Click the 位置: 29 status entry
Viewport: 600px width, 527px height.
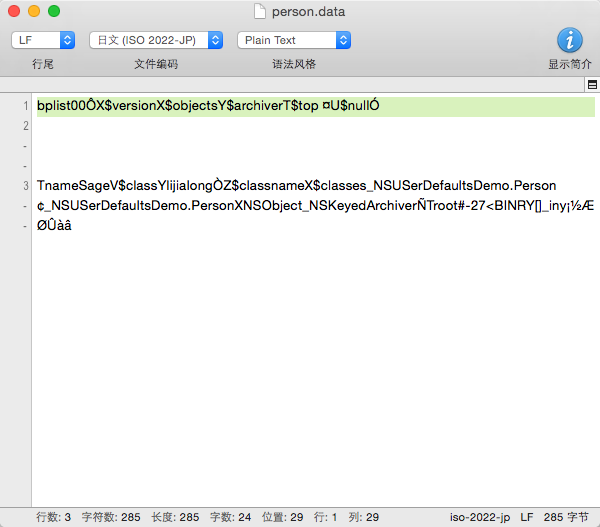[x=282, y=517]
